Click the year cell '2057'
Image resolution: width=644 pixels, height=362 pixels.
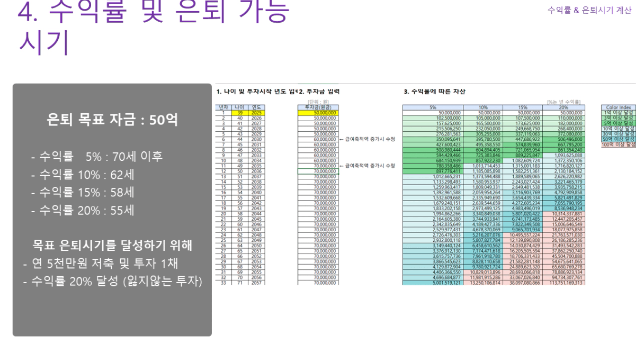tap(256, 283)
